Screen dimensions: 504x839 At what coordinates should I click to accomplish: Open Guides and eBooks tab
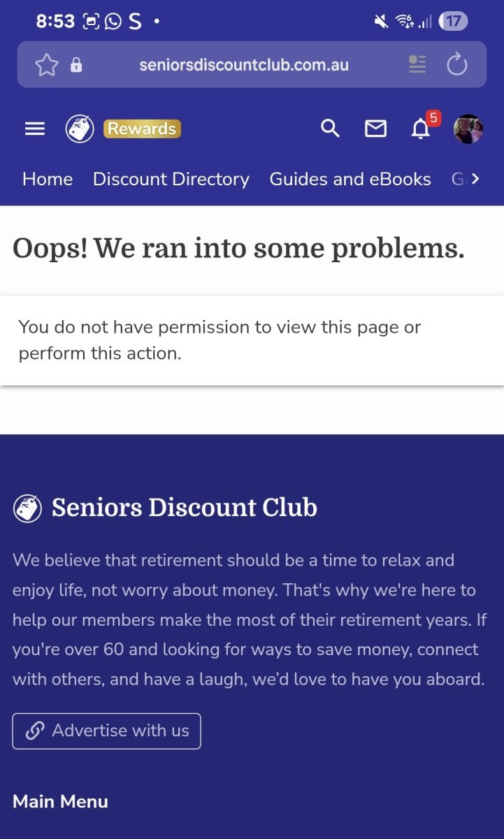[350, 179]
